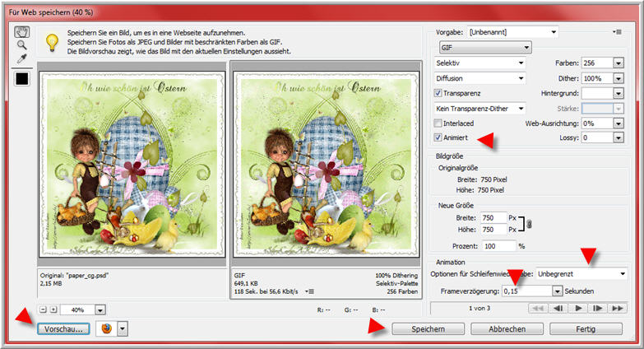The width and height of the screenshot is (644, 349).
Task: Open the Kein Transparenz-Dither dropdown
Action: (x=480, y=109)
